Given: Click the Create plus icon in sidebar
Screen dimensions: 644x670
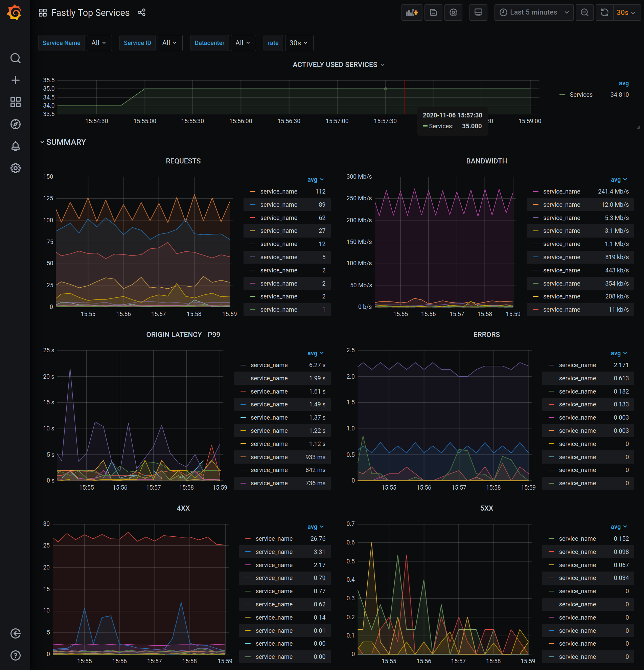Looking at the screenshot, I should click(15, 80).
